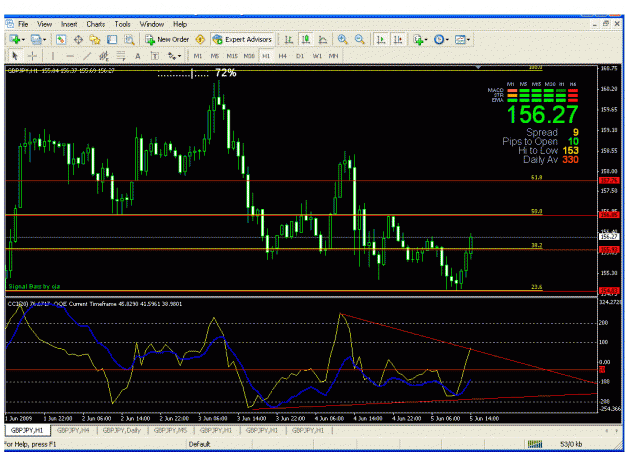Expand the Indicators dropdown arrow
The width and height of the screenshot is (625, 452).
coord(426,40)
